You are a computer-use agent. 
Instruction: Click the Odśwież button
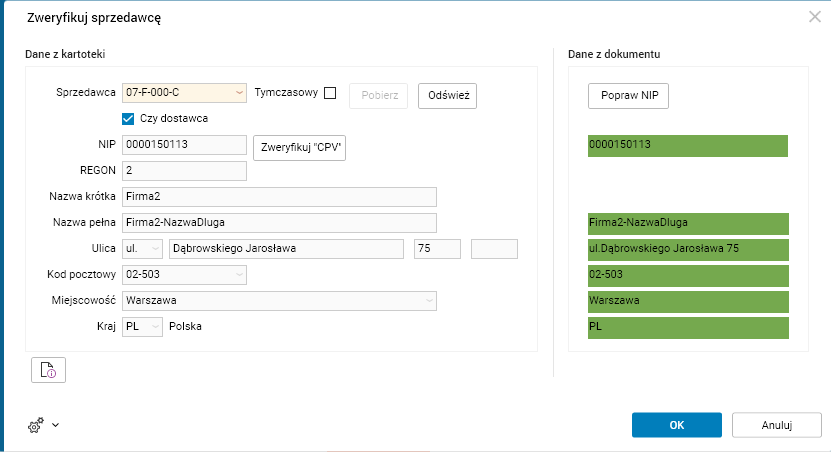click(447, 95)
